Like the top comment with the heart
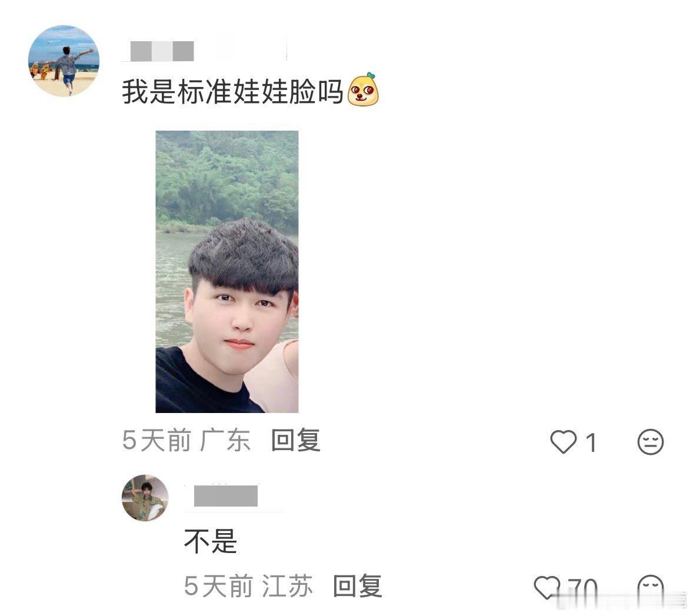The image size is (693, 616). pyautogui.click(x=563, y=441)
